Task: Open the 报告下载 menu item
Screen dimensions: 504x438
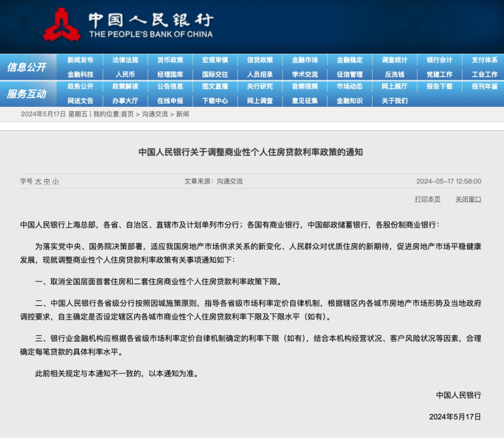Action: tap(439, 87)
